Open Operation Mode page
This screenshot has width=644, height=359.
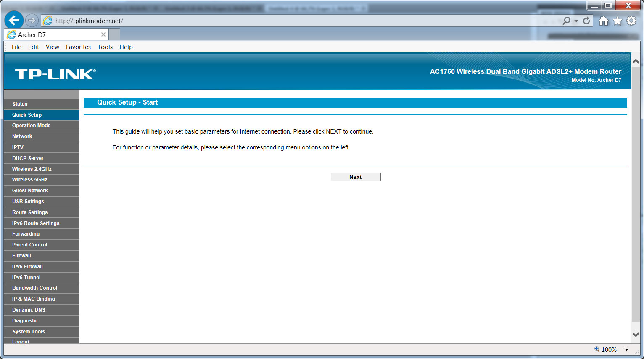click(x=42, y=126)
